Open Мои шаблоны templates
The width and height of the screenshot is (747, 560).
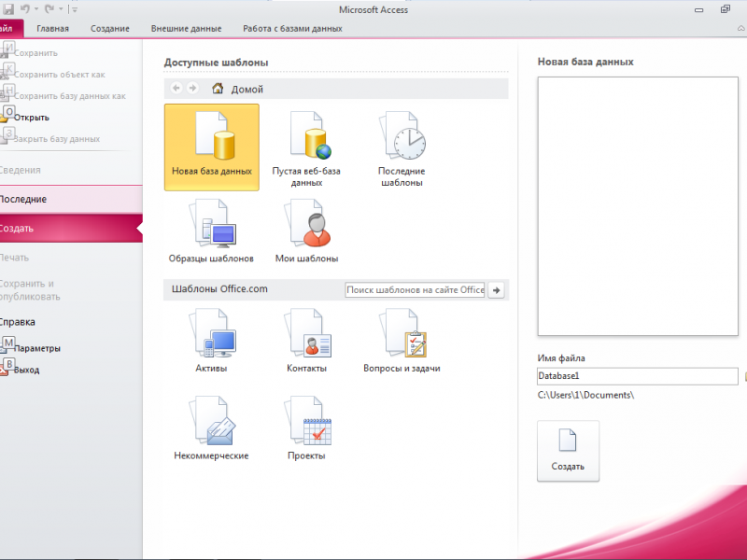point(306,231)
